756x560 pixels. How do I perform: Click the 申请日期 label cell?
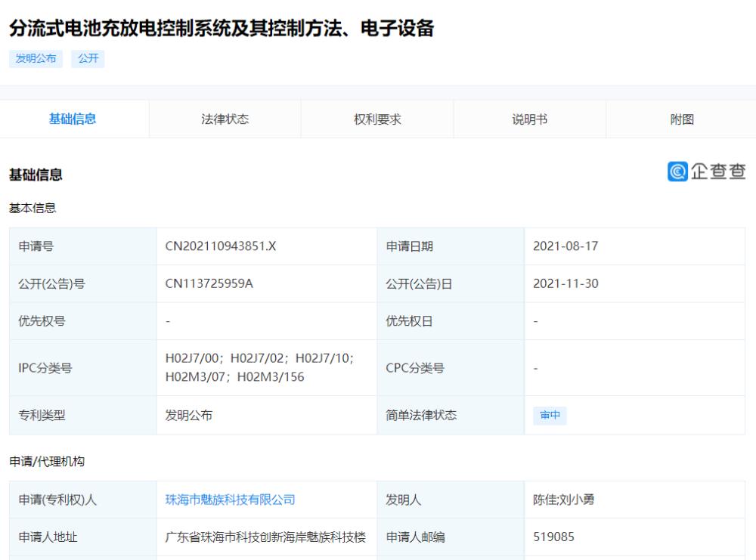(x=451, y=246)
